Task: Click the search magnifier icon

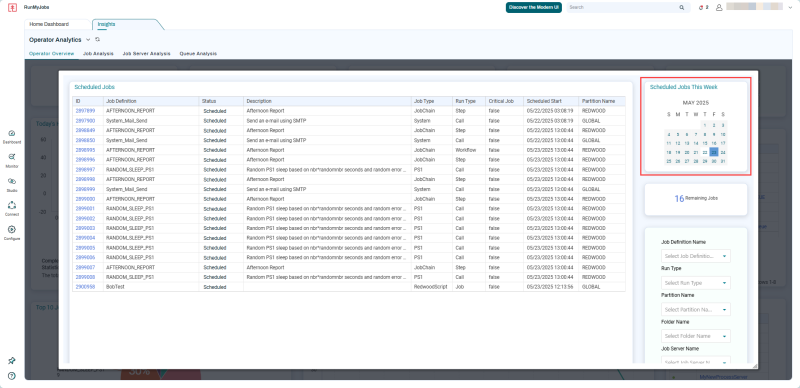Action: pos(682,8)
